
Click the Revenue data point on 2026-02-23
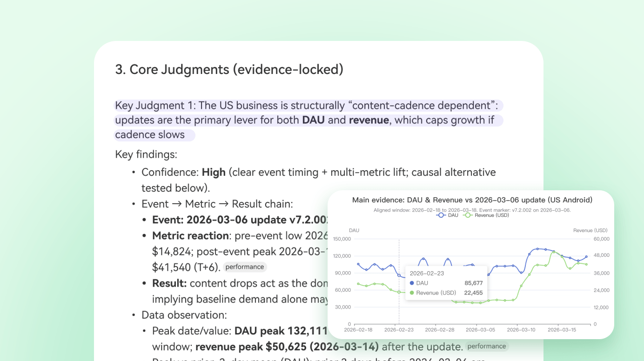click(x=399, y=292)
